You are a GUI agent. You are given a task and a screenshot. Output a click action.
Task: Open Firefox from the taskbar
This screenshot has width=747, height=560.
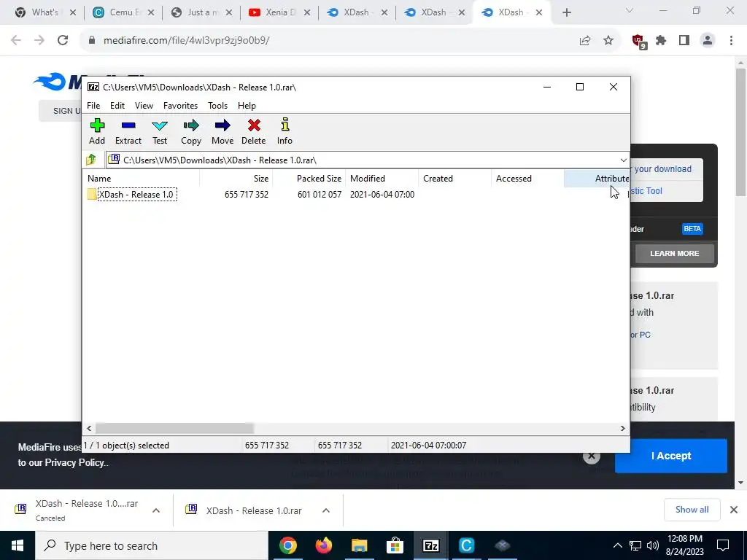point(323,545)
